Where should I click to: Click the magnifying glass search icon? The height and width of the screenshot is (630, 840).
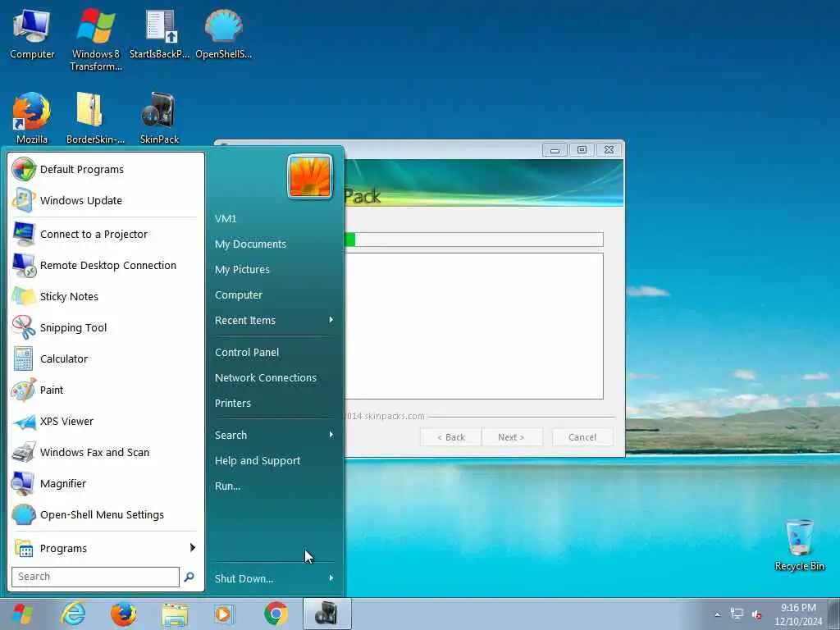pyautogui.click(x=189, y=577)
